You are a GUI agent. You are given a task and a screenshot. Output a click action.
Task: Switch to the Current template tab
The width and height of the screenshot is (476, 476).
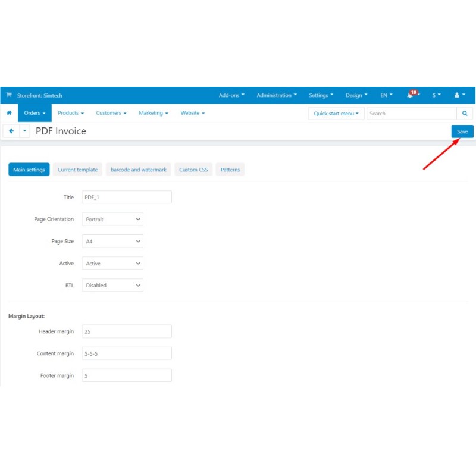pos(77,170)
